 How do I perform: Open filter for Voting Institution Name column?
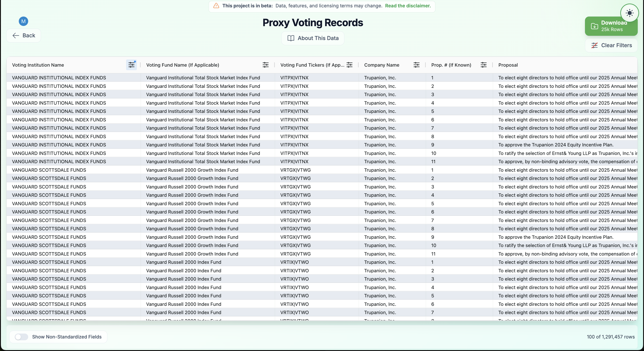coord(131,65)
